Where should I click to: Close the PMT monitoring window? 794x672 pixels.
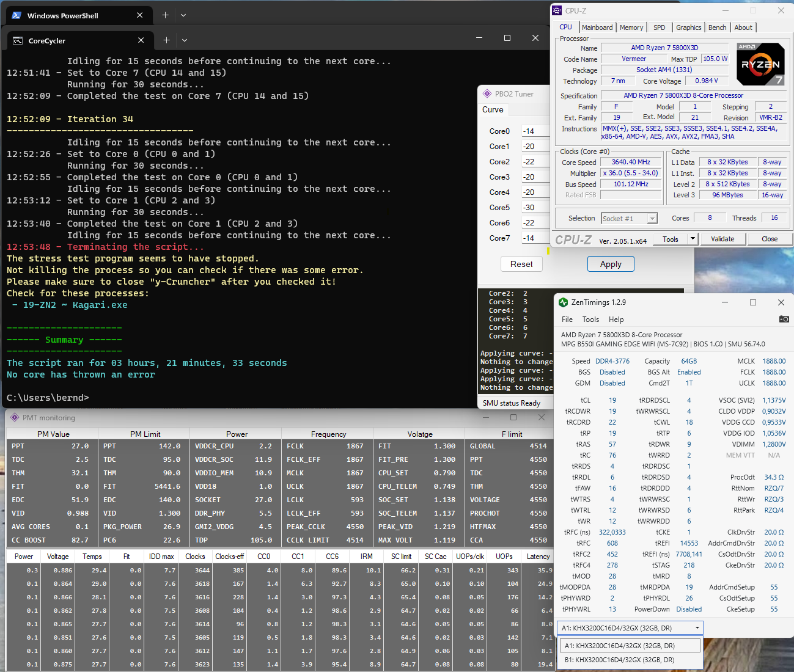[x=541, y=418]
